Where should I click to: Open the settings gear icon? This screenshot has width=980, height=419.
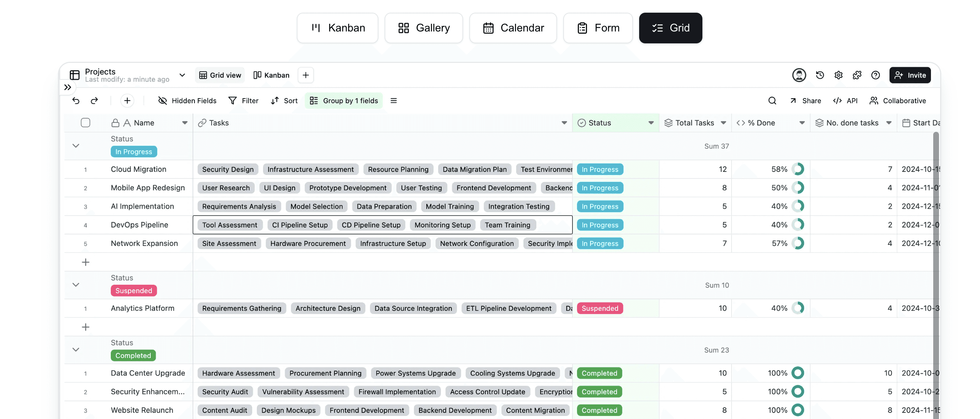point(839,75)
